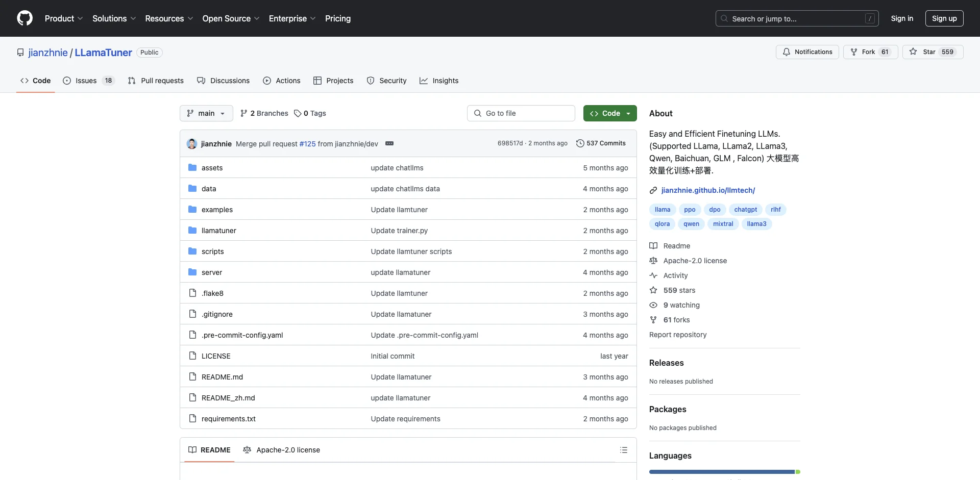Open the .gitignore file
This screenshot has width=980, height=480.
(217, 314)
